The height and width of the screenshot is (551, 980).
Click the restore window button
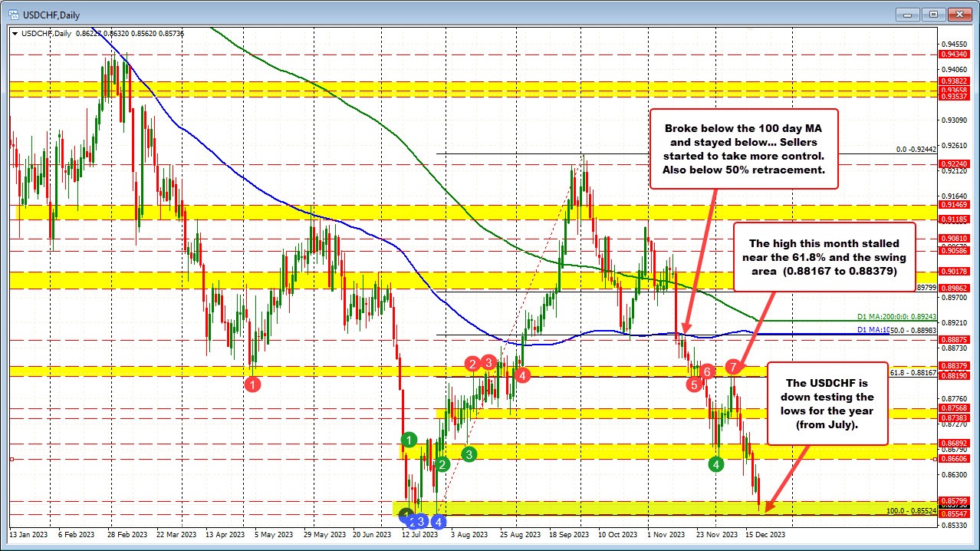click(932, 14)
